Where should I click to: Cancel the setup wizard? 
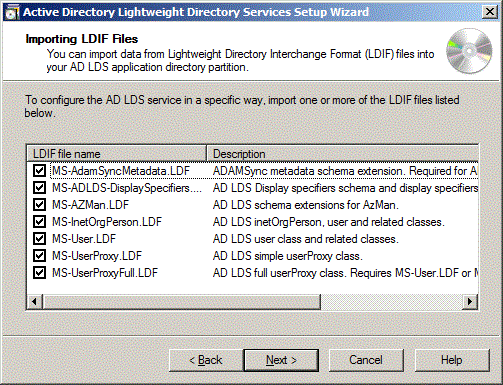tap(366, 360)
